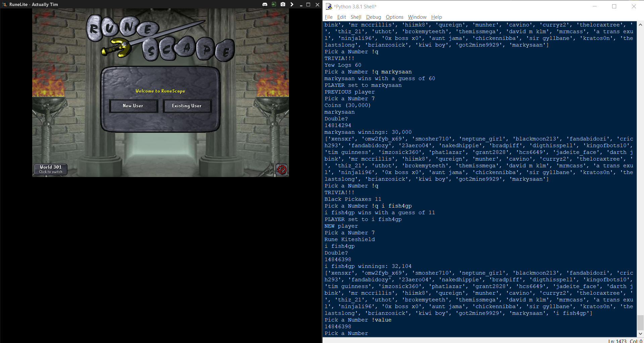Click the 'NEW player' output line
This screenshot has height=343, width=644.
pyautogui.click(x=341, y=226)
